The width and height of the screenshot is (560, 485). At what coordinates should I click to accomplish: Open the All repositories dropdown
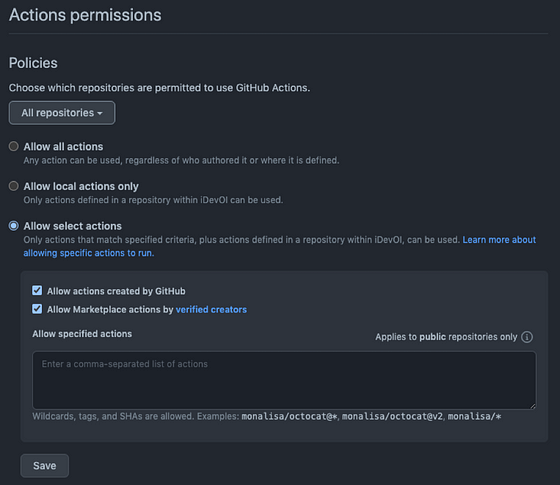[62, 113]
